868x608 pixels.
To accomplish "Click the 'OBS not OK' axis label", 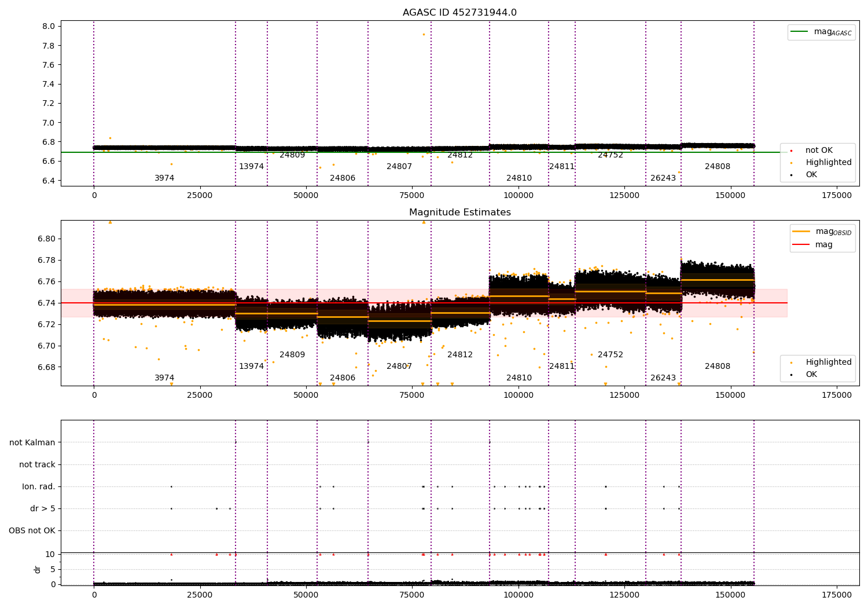I will click(x=32, y=530).
